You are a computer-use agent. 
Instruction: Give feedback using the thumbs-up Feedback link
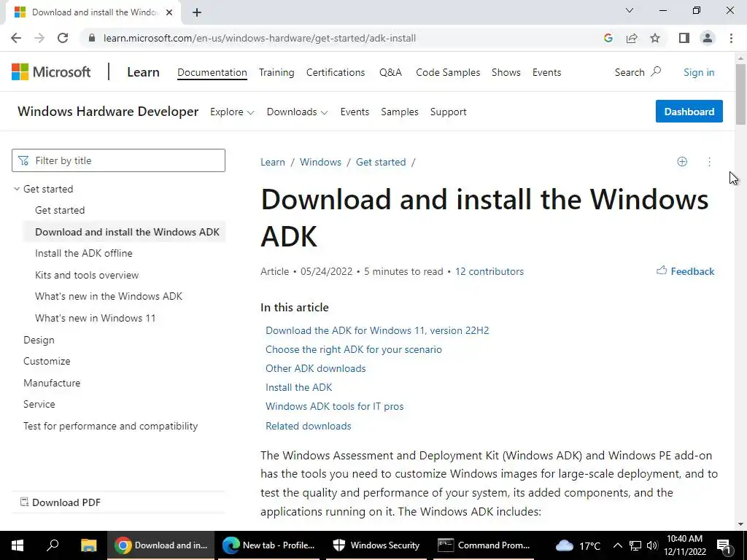pyautogui.click(x=685, y=271)
